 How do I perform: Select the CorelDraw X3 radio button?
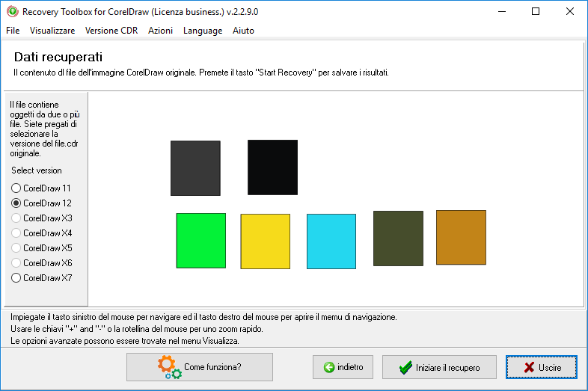42,218
